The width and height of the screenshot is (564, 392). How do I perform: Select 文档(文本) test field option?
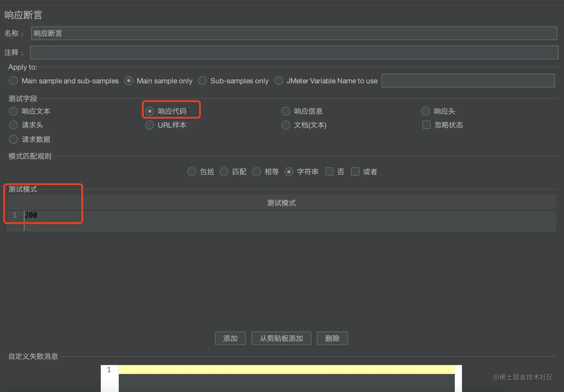tap(286, 125)
